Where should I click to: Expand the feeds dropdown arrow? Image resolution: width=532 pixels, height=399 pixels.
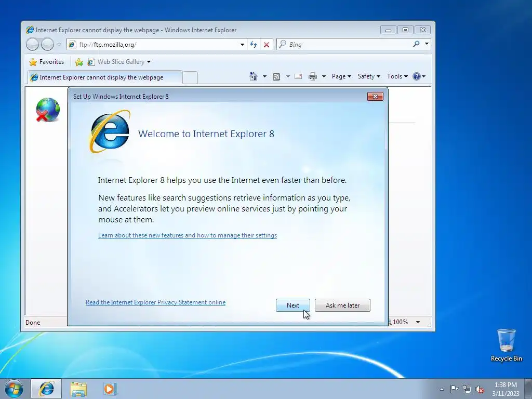point(288,76)
